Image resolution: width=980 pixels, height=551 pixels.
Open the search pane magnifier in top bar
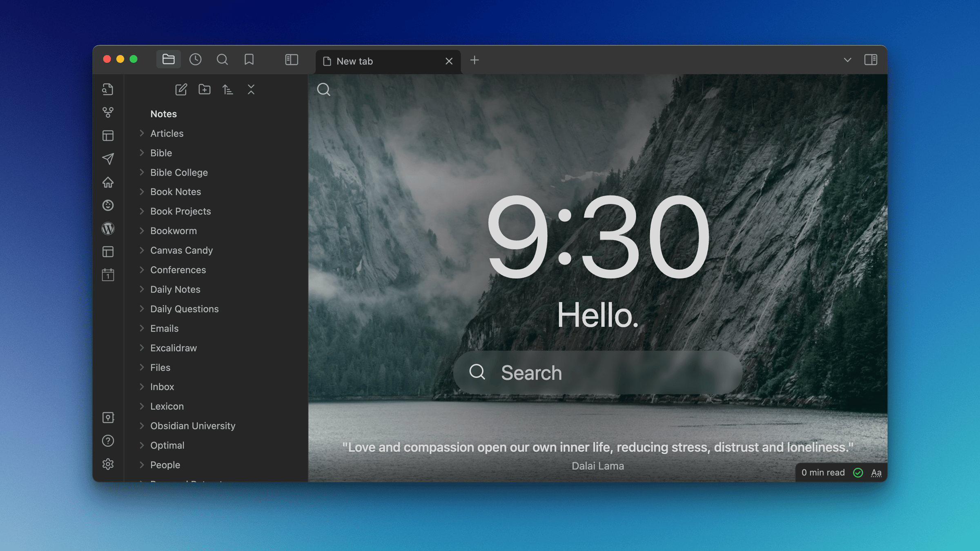coord(222,60)
